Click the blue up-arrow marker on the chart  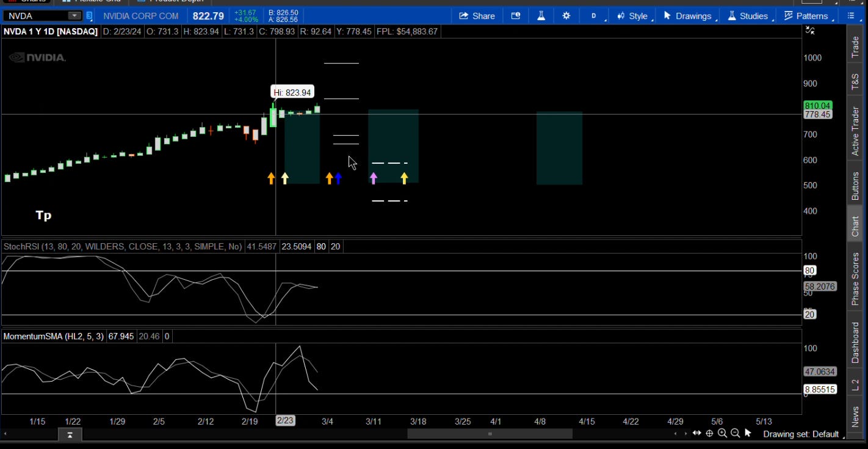click(x=339, y=178)
